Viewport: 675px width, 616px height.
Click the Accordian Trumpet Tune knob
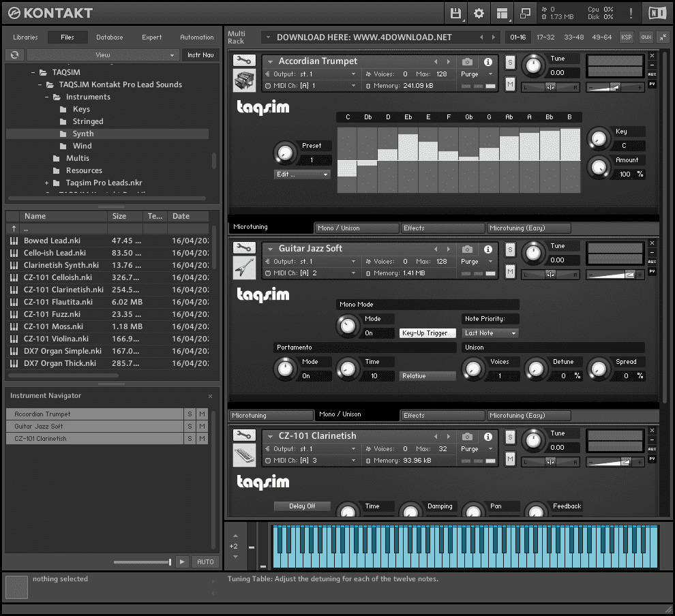click(x=533, y=65)
